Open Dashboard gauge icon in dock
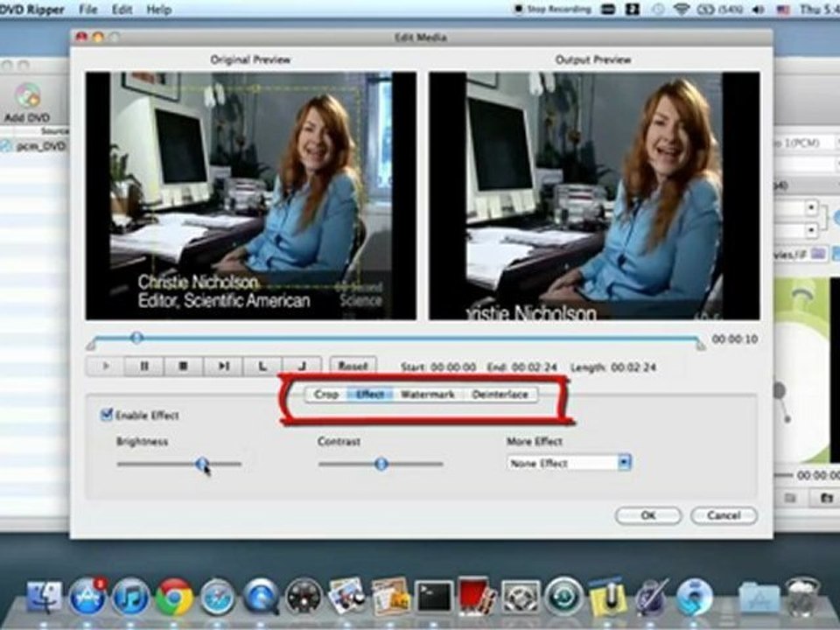 coord(304,596)
